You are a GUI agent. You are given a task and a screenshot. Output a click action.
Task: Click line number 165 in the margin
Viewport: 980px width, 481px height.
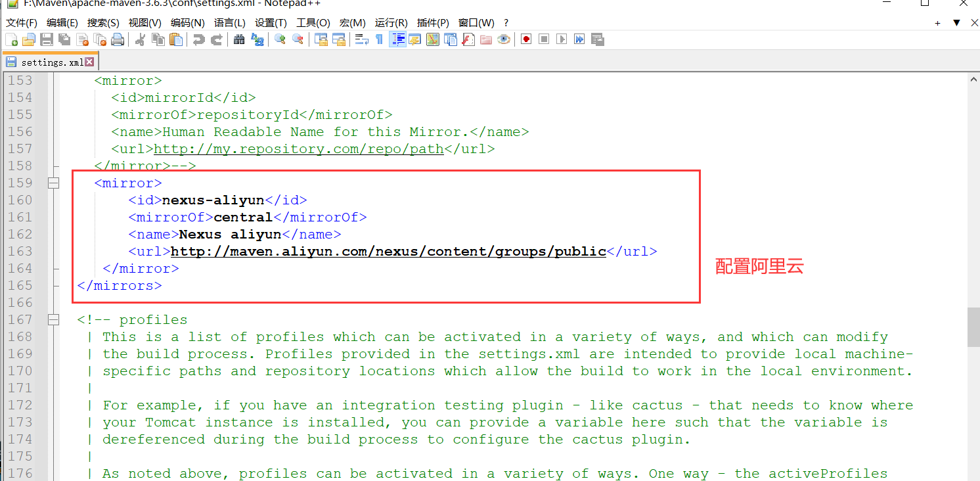click(20, 286)
